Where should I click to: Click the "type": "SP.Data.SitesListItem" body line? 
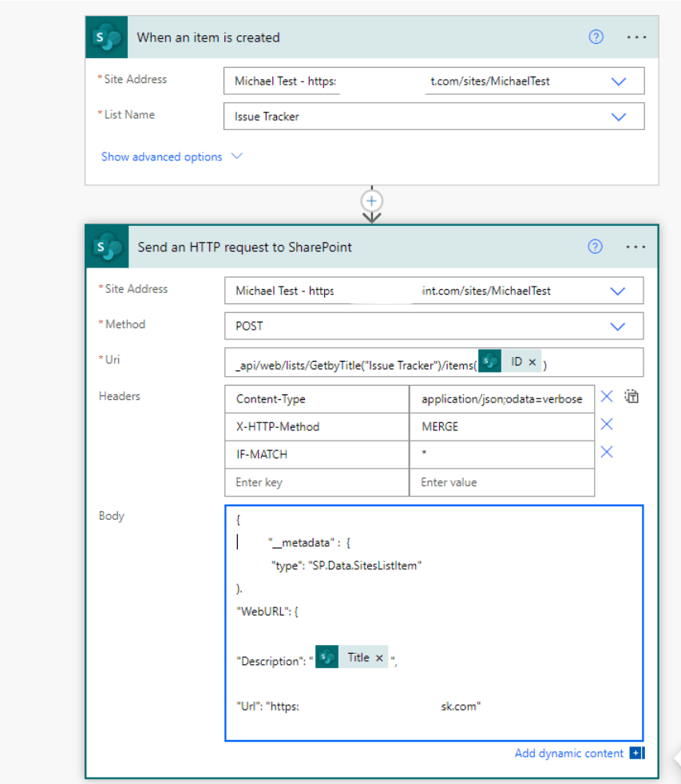pos(346,565)
